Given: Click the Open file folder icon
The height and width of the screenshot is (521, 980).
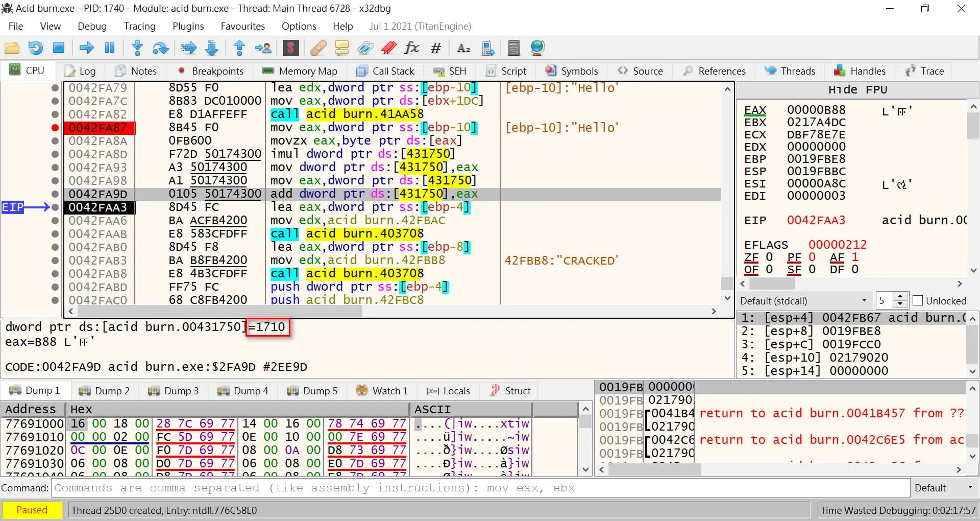Looking at the screenshot, I should coord(12,48).
